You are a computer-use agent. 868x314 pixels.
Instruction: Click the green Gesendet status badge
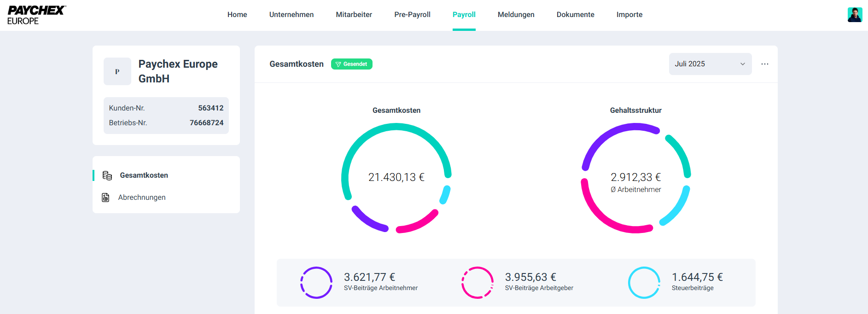(352, 64)
